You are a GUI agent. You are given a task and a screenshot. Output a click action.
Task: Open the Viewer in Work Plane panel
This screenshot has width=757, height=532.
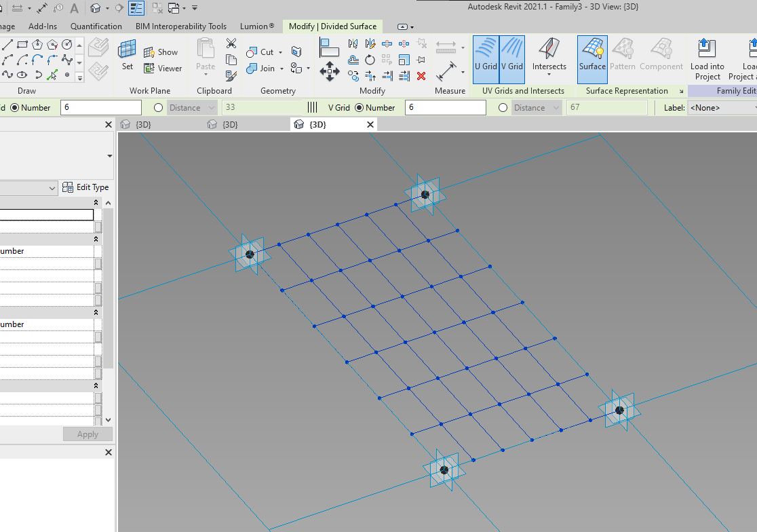tap(163, 68)
